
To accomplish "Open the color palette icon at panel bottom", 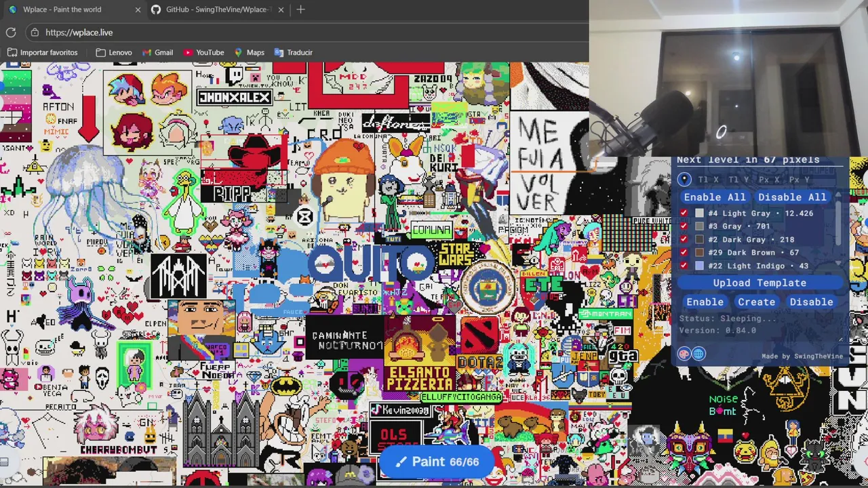I will tap(684, 354).
